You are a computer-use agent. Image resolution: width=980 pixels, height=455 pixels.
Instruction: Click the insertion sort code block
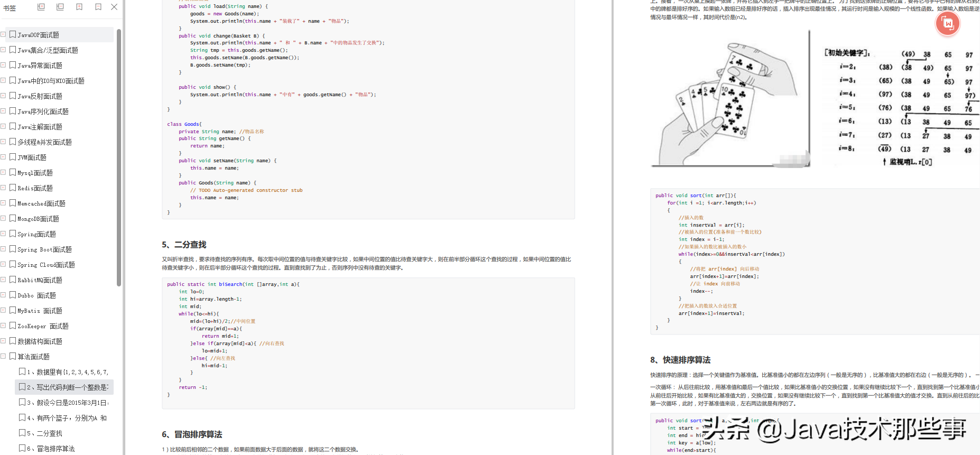pyautogui.click(x=815, y=262)
